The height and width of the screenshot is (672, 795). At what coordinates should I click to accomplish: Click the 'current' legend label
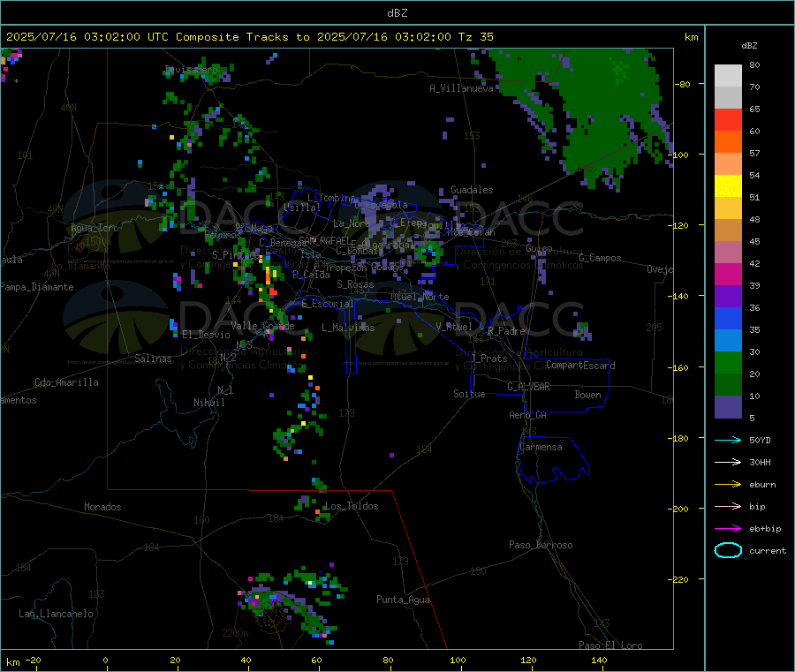pos(768,550)
